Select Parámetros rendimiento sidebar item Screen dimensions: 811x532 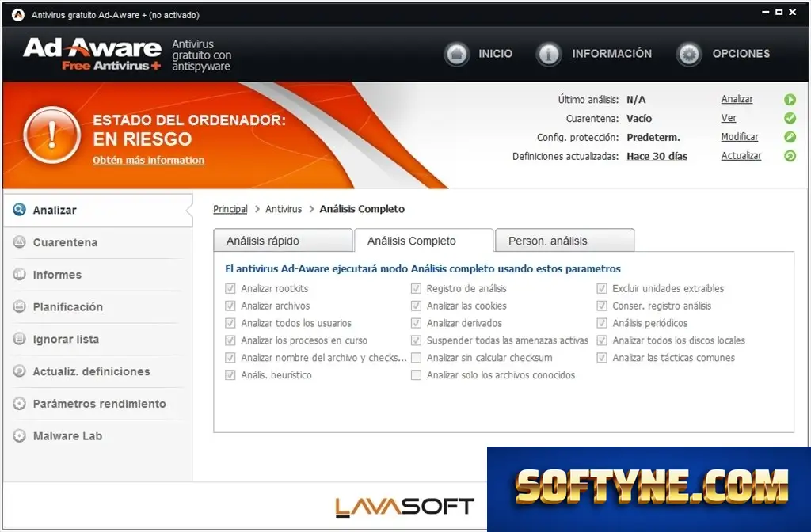[98, 404]
